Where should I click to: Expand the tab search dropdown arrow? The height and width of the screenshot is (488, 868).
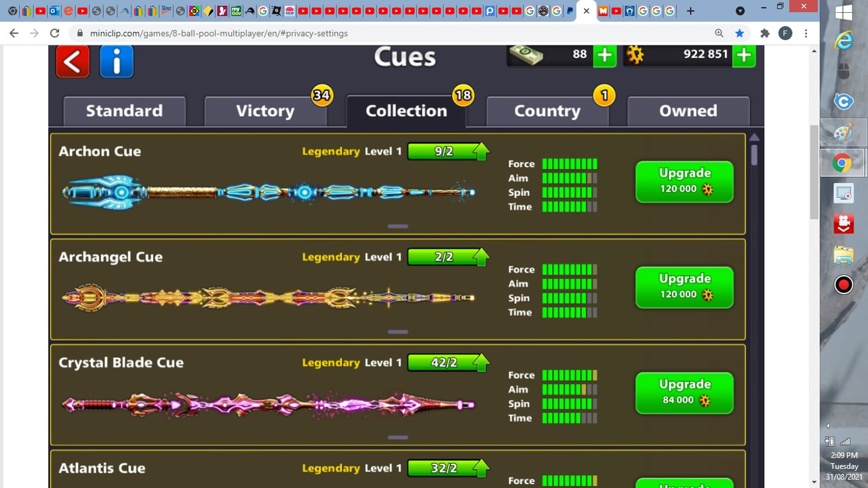740,11
